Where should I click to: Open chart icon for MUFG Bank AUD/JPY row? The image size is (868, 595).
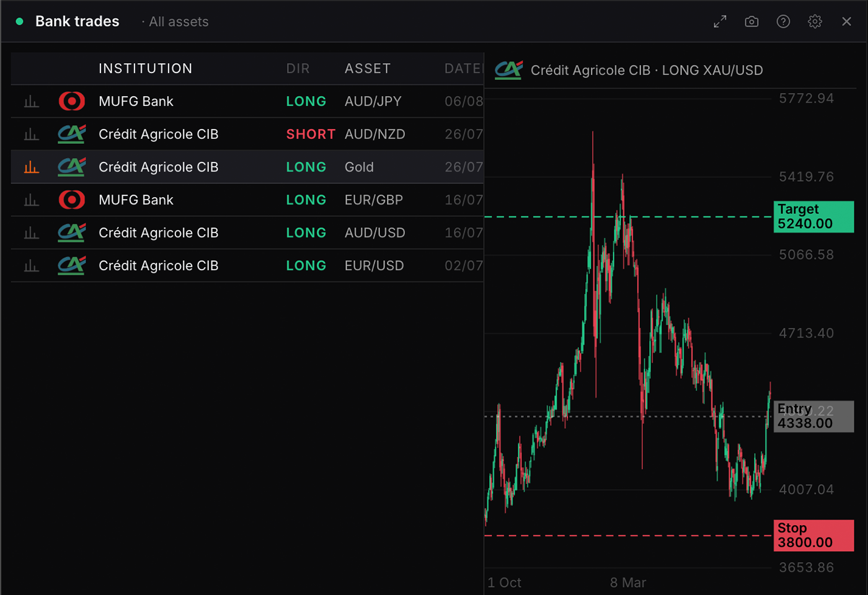(x=31, y=102)
